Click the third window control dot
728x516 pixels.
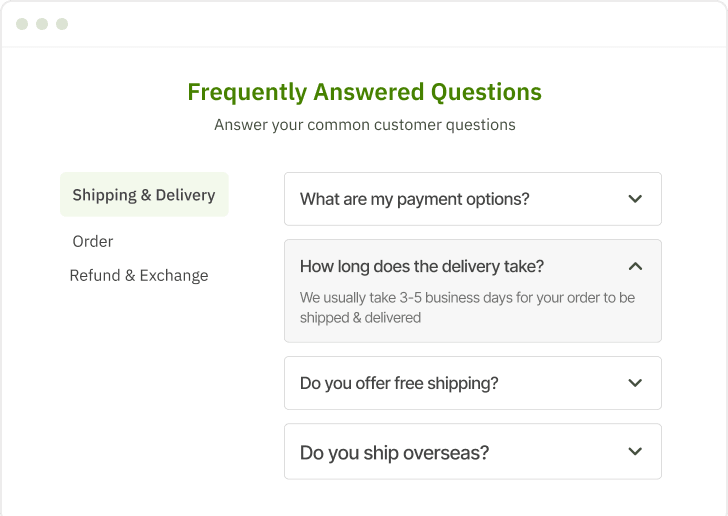pos(62,24)
